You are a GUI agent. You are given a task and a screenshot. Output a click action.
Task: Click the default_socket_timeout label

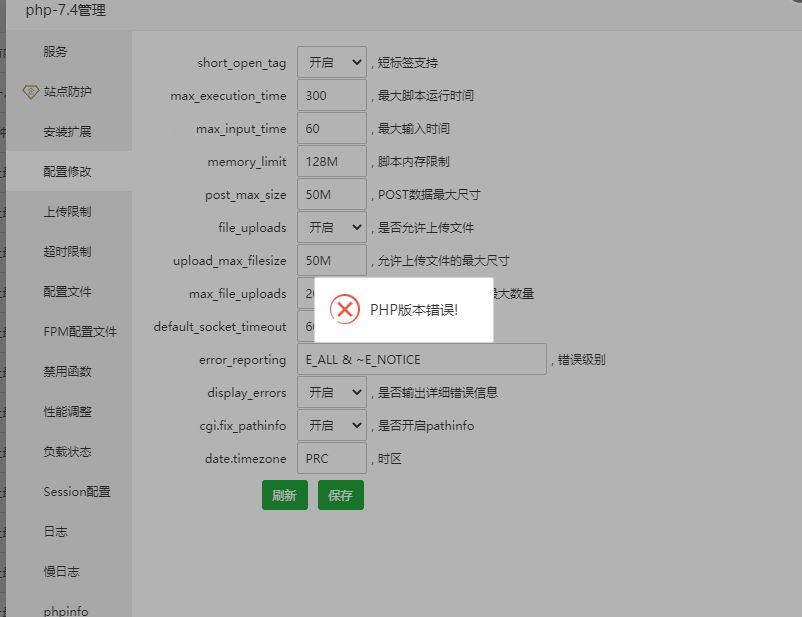pos(220,326)
